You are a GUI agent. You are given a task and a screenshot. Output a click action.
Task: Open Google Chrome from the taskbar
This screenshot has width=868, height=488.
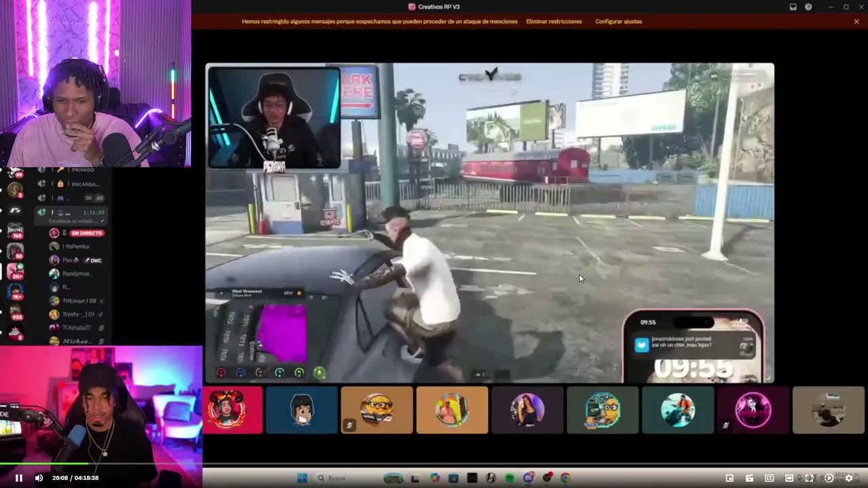tap(565, 478)
